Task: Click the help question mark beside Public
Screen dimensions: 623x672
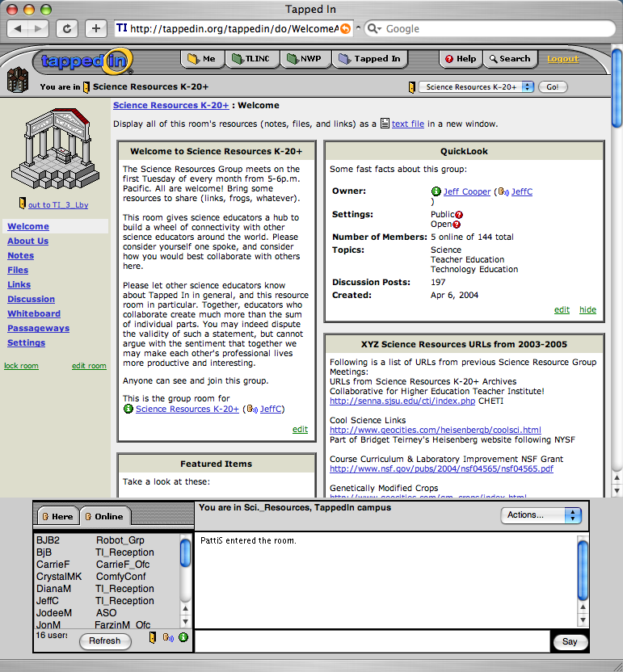Action: point(457,214)
